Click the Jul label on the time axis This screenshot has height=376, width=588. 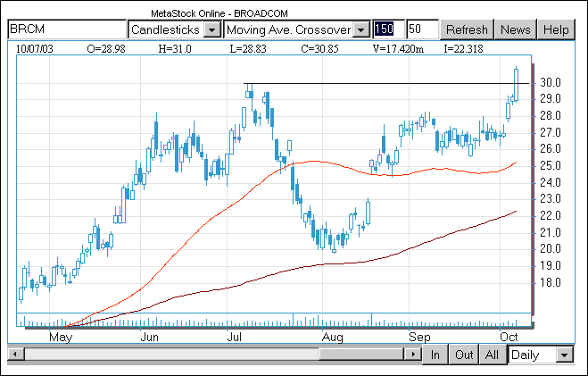click(x=235, y=337)
